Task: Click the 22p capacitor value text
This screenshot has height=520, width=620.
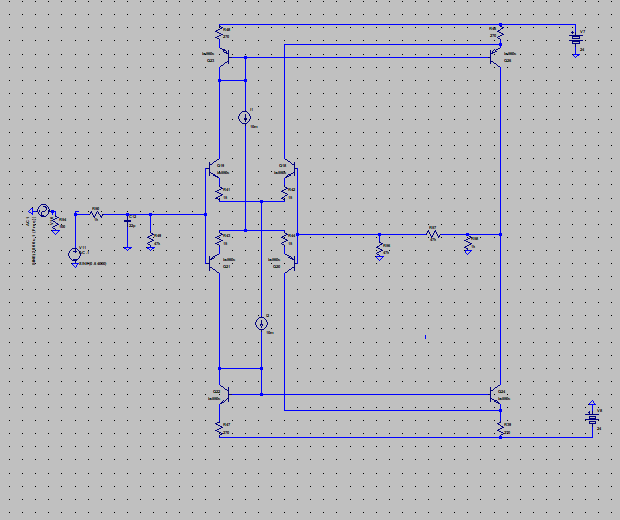Action: point(132,226)
